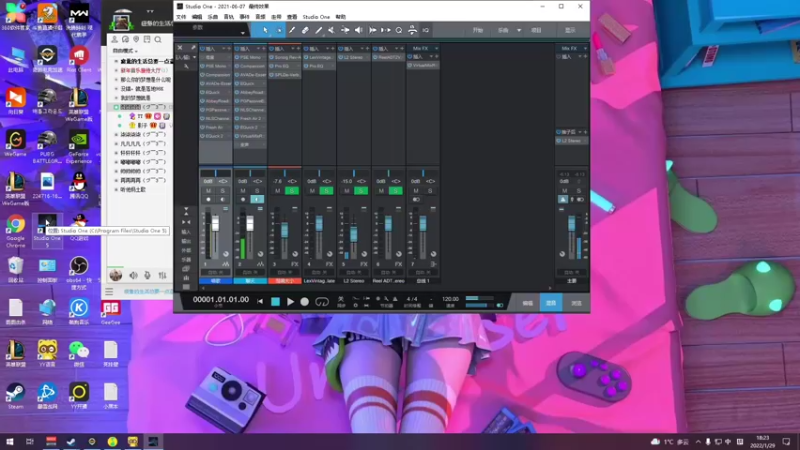Click Return to Zero transport button

coord(260,302)
